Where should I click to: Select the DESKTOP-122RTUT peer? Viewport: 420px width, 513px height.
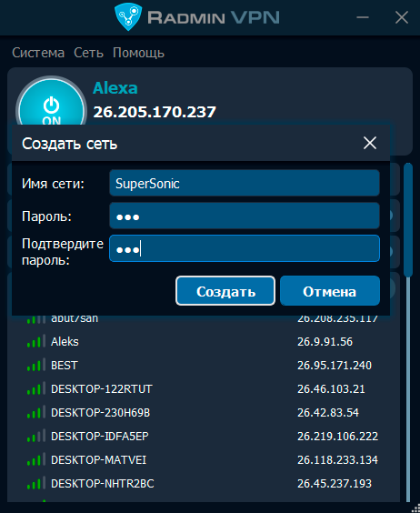pyautogui.click(x=203, y=389)
